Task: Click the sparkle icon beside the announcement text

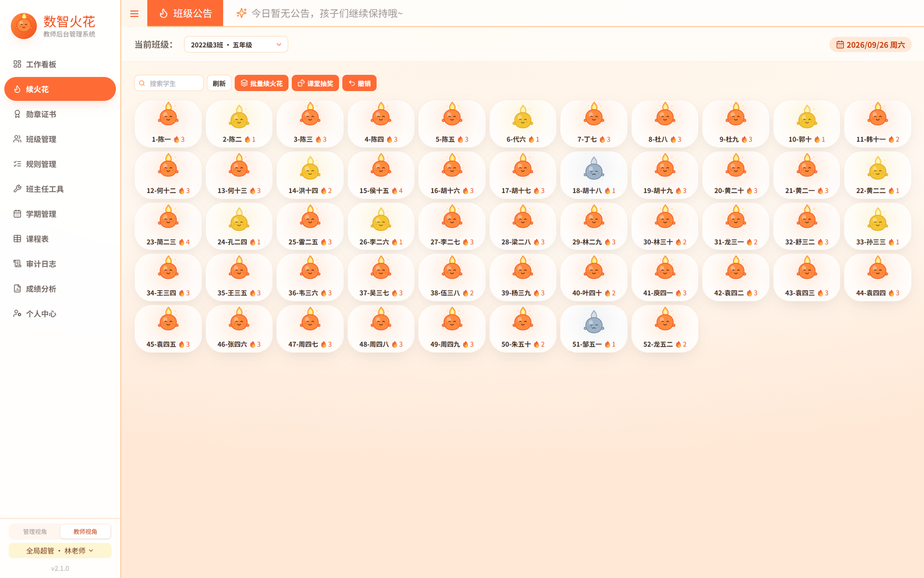Action: point(241,13)
